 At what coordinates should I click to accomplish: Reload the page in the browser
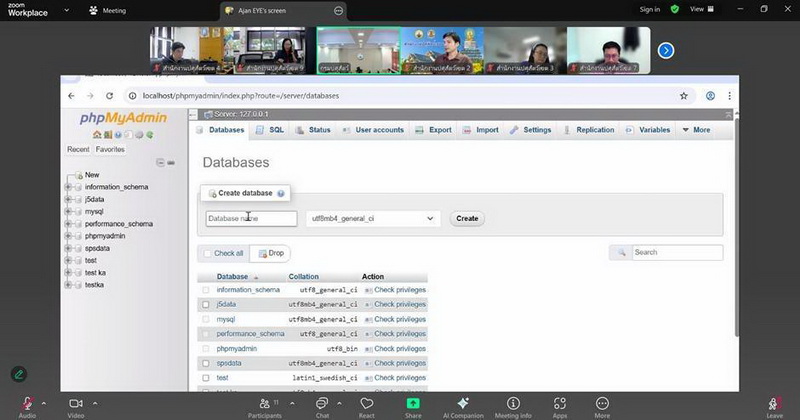[x=109, y=96]
